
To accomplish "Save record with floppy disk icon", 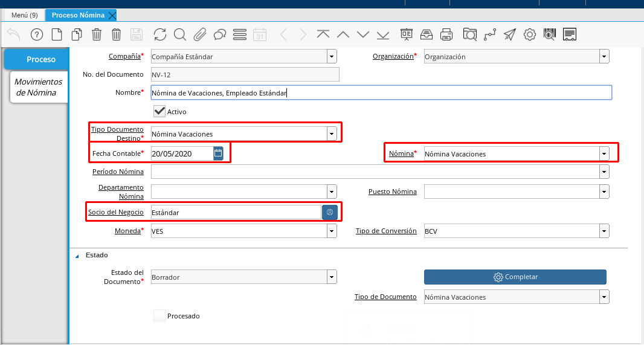I will pos(137,34).
